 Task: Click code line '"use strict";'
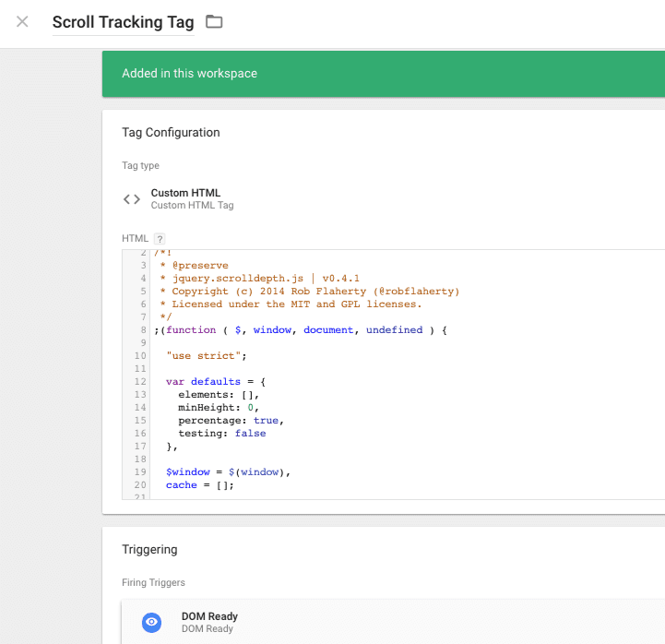point(206,356)
